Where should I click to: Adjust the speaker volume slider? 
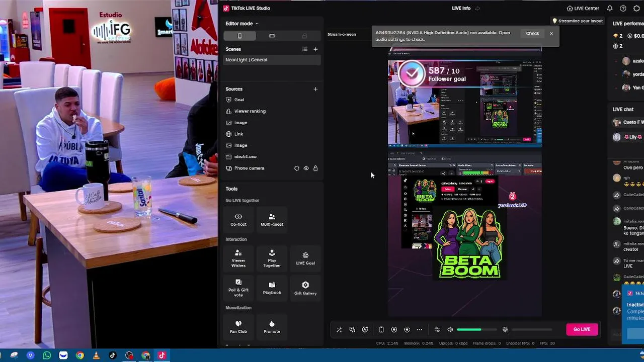[476, 330]
